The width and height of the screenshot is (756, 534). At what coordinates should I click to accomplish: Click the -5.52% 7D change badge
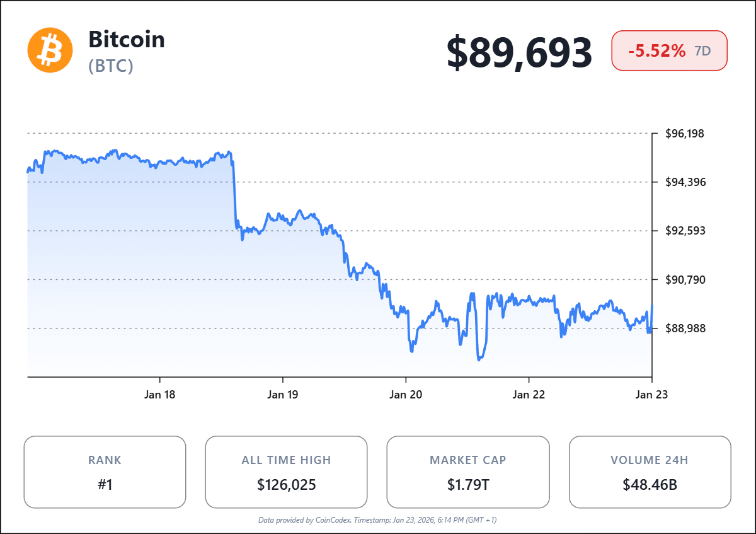[x=670, y=51]
